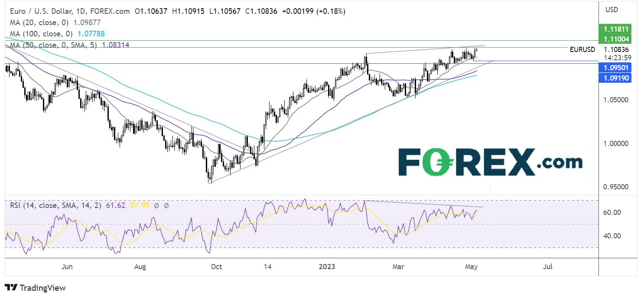644x299 pixels.
Task: Click the blue 1.09190 price label
Action: (615, 78)
